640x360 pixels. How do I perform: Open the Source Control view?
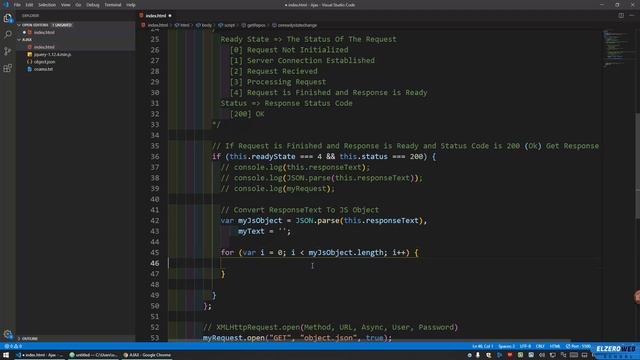[8, 51]
